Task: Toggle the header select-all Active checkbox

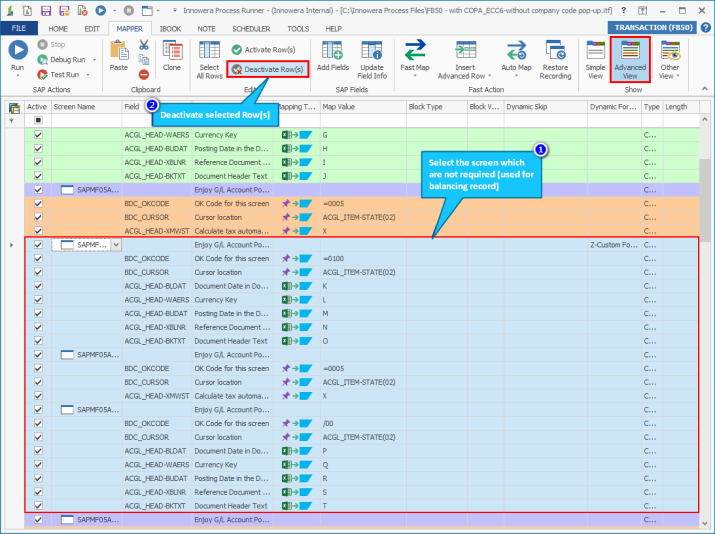Action: (x=38, y=120)
